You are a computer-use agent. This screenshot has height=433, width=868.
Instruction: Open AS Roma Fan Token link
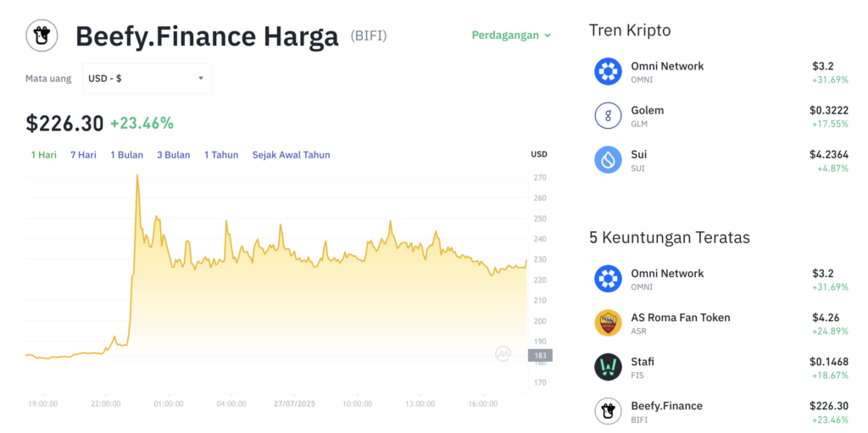click(681, 318)
